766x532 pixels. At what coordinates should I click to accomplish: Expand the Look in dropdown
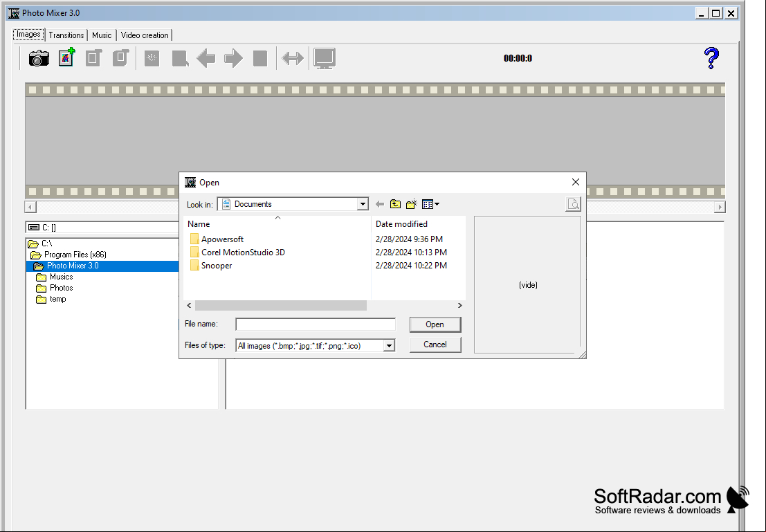tap(363, 204)
